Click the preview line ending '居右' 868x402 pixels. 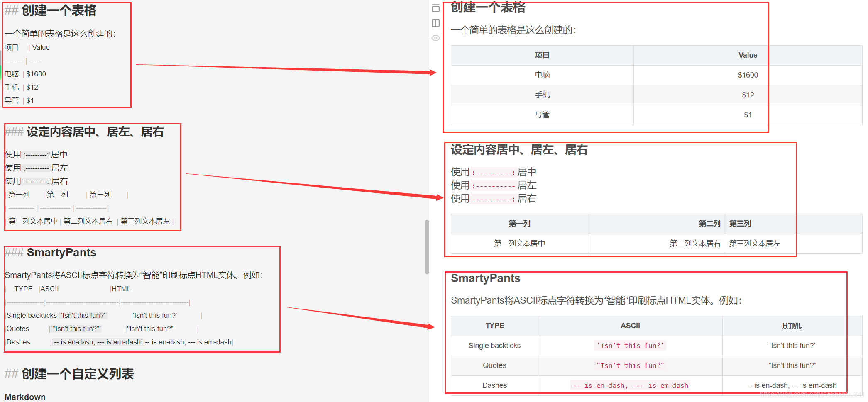point(494,199)
